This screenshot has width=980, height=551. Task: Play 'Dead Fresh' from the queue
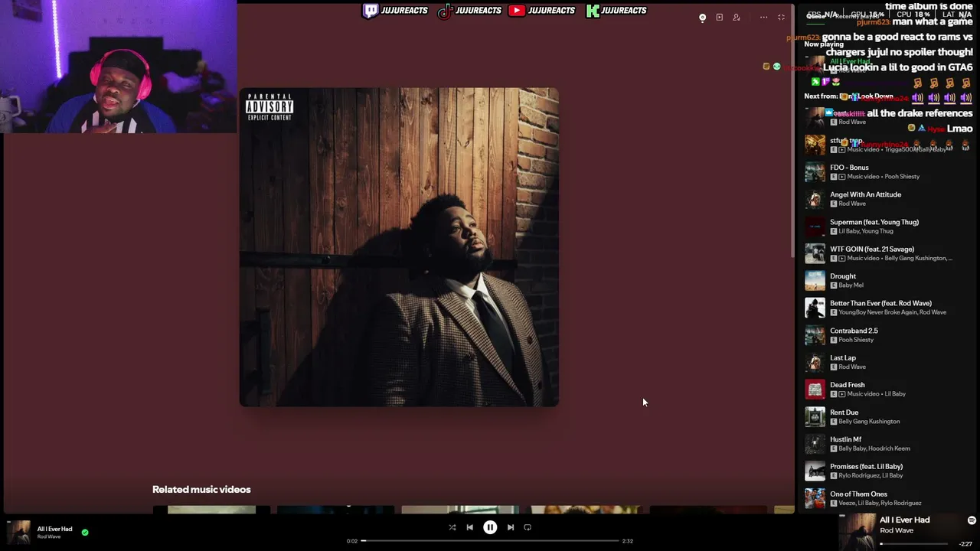[888, 390]
